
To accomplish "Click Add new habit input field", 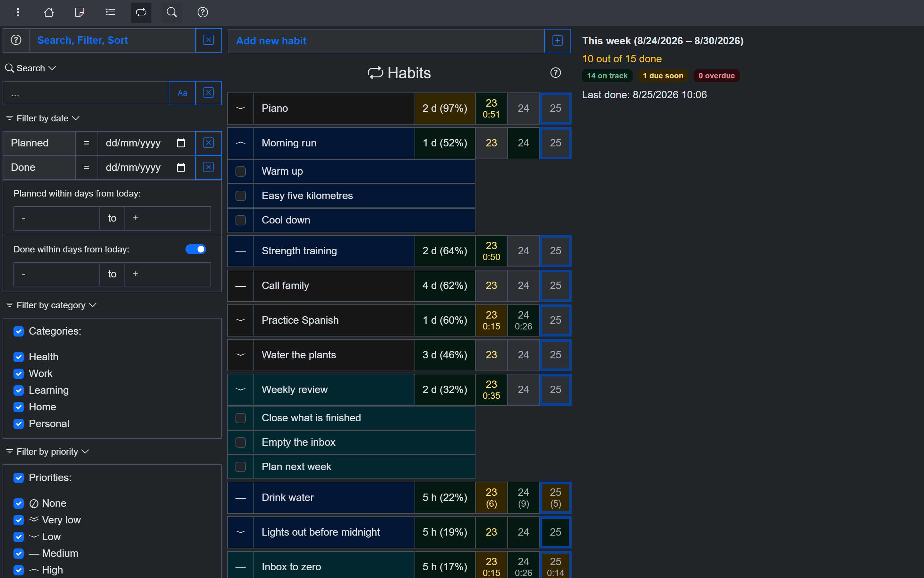I will pos(386,41).
